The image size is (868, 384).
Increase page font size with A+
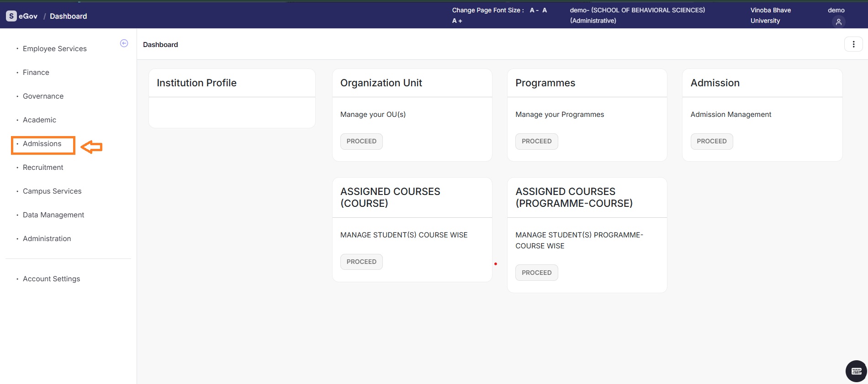click(457, 21)
